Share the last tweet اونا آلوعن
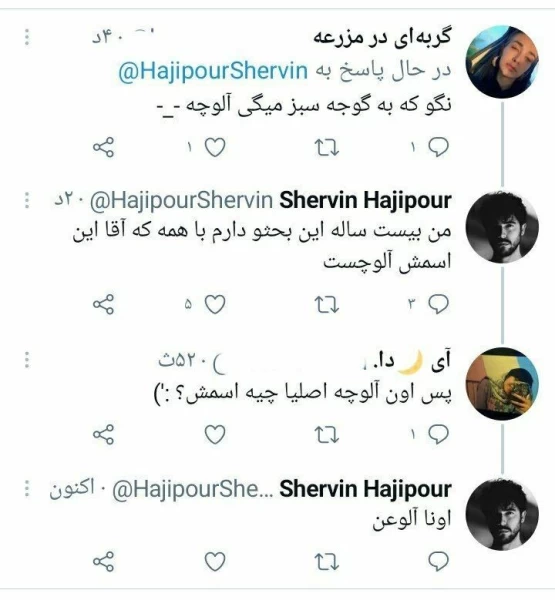555x600 pixels. (103, 562)
